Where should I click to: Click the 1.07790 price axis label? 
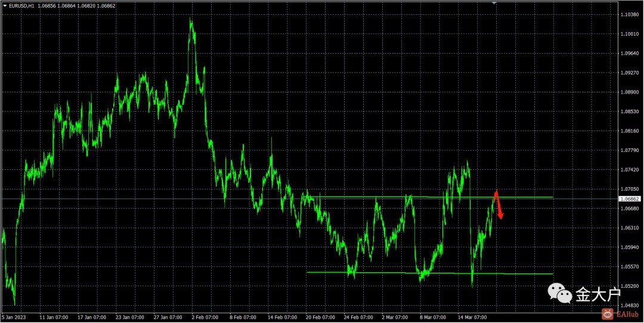click(x=629, y=151)
